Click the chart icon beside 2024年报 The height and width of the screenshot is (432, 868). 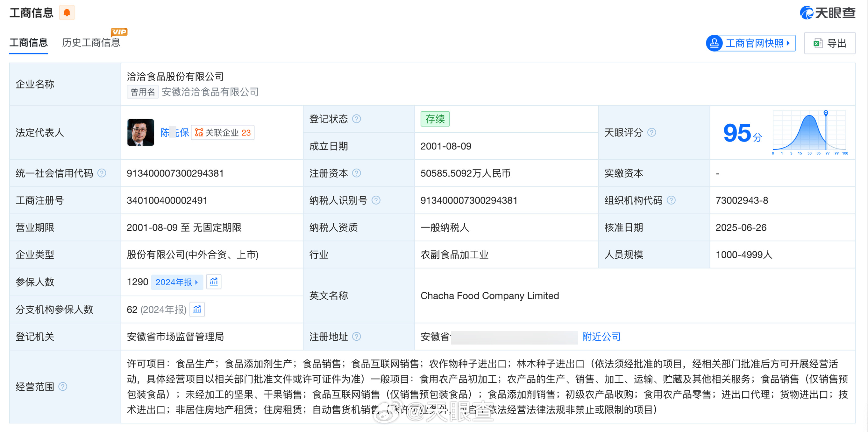214,282
